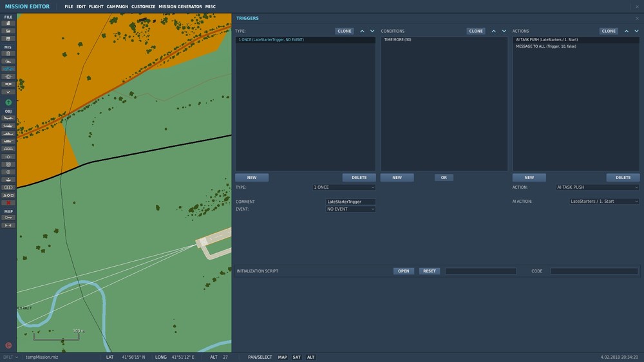Select the boat-shaped object icon
Image resolution: width=644 pixels, height=362 pixels.
point(8,180)
